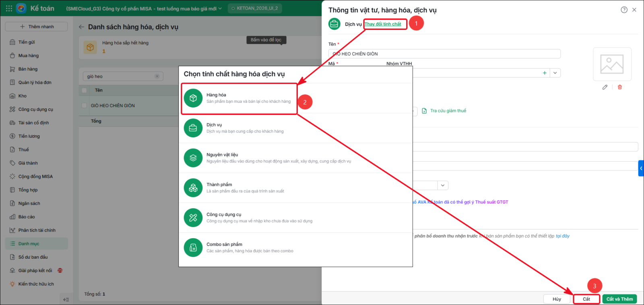This screenshot has height=305, width=644.
Task: Delete image using red trash icon
Action: 620,87
